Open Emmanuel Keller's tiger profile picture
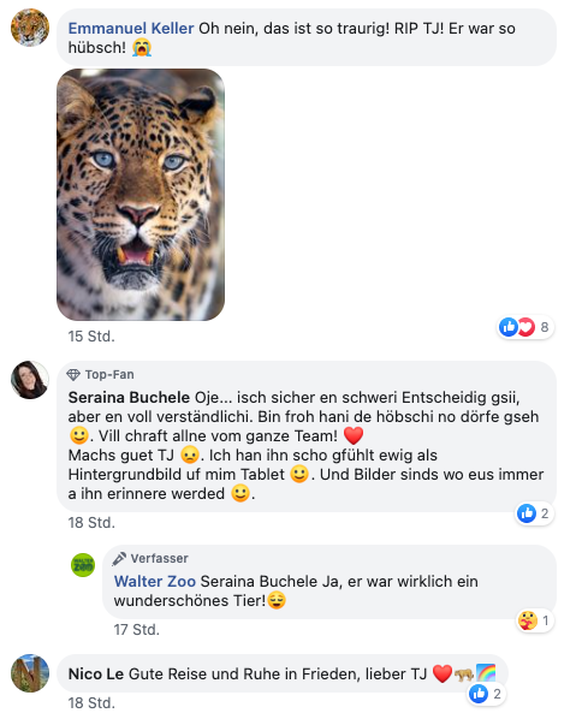This screenshot has height=719, width=582. pyautogui.click(x=30, y=28)
